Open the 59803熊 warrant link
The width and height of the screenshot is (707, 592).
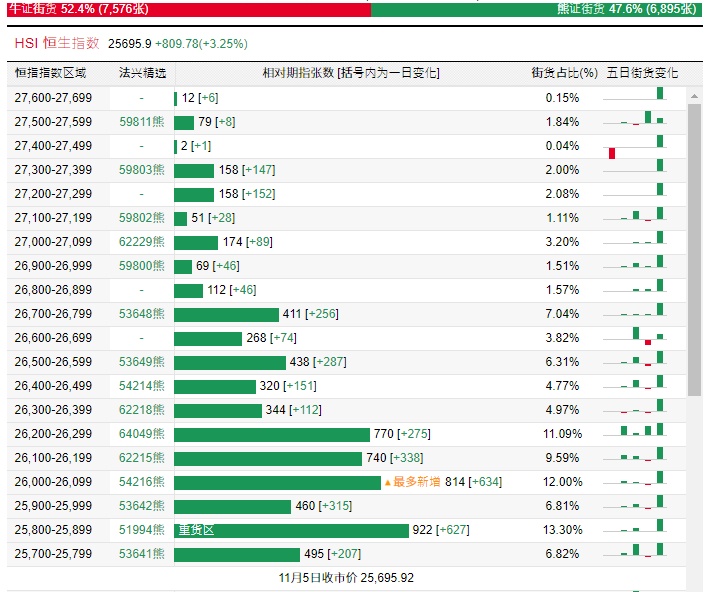[142, 170]
